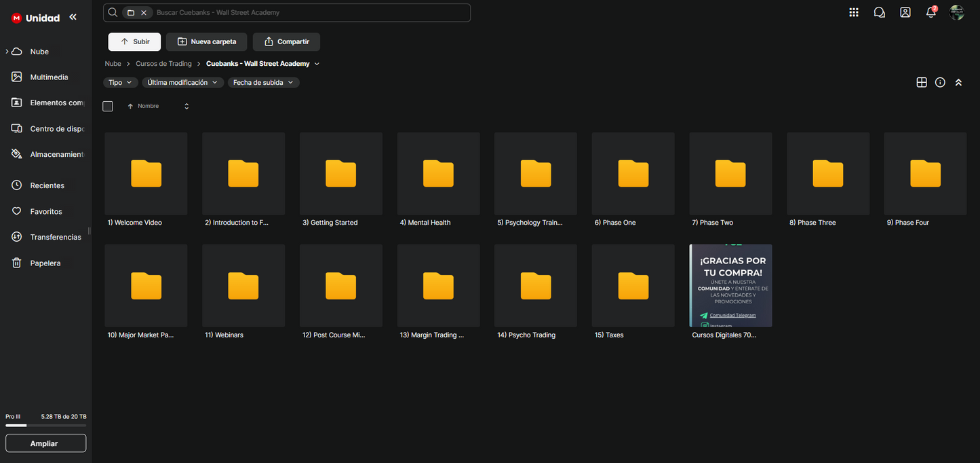This screenshot has height=463, width=980.
Task: Open the Cursos Digitales image thumbnail
Action: tap(730, 286)
